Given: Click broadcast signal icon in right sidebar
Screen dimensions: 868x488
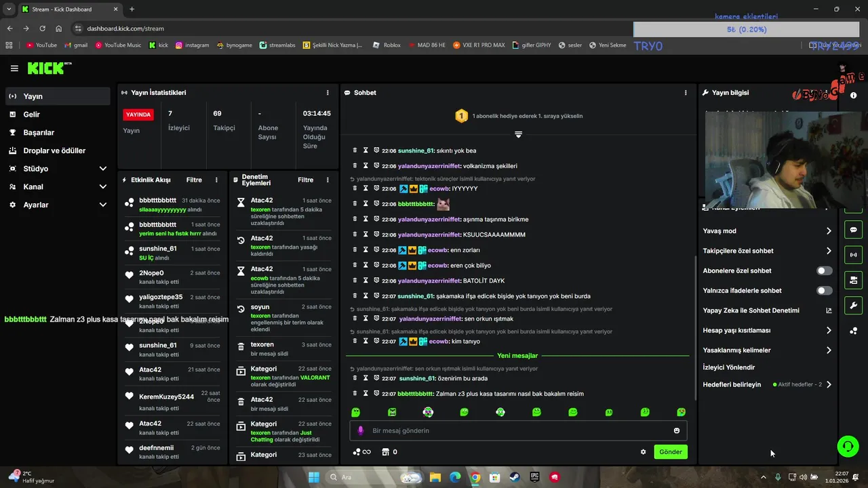Looking at the screenshot, I should click(x=853, y=255).
